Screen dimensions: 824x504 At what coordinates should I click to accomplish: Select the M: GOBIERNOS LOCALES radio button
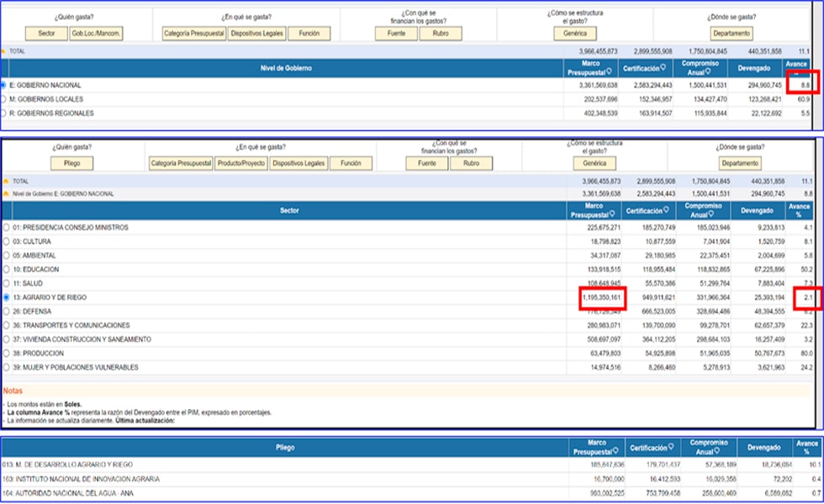coord(4,99)
